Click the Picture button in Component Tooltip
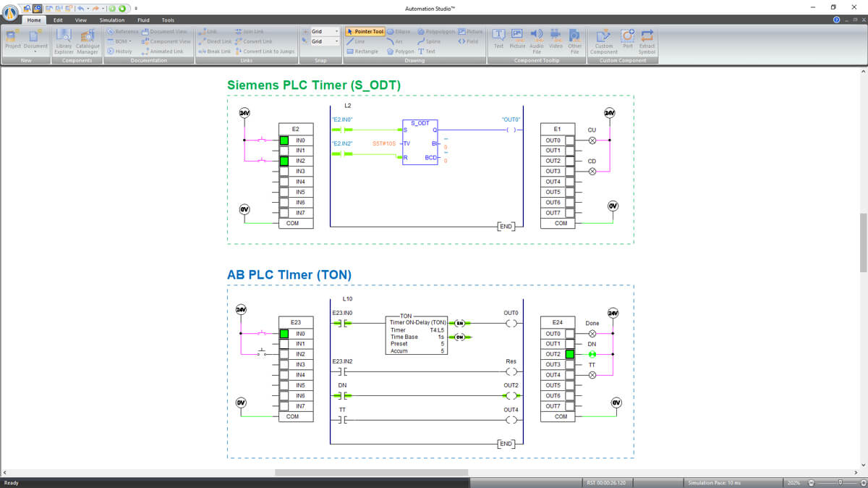Viewport: 868px width, 488px height. [517, 38]
